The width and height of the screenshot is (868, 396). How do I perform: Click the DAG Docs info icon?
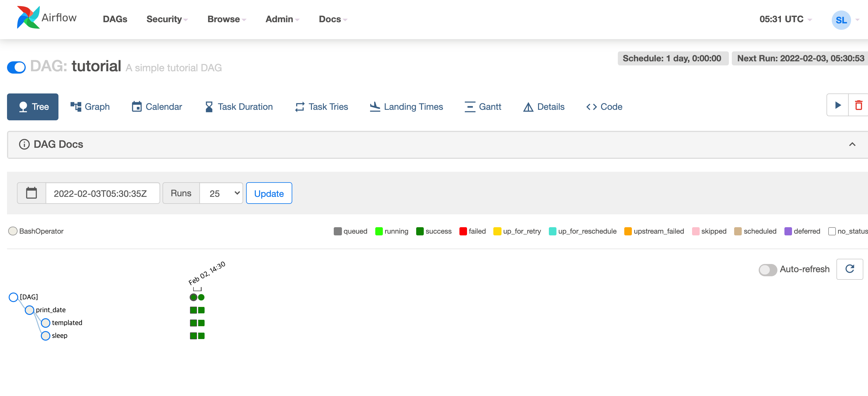pos(24,144)
